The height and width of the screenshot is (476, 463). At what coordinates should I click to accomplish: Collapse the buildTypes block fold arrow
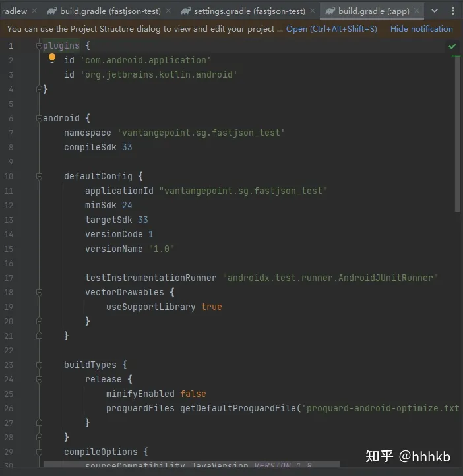pos(39,365)
